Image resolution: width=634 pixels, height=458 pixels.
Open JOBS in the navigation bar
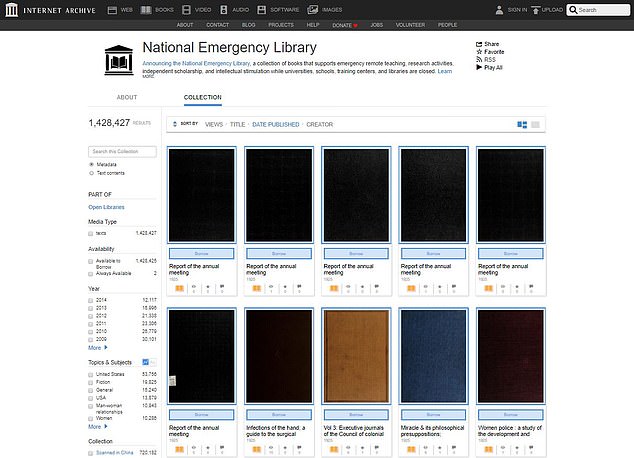pos(376,25)
